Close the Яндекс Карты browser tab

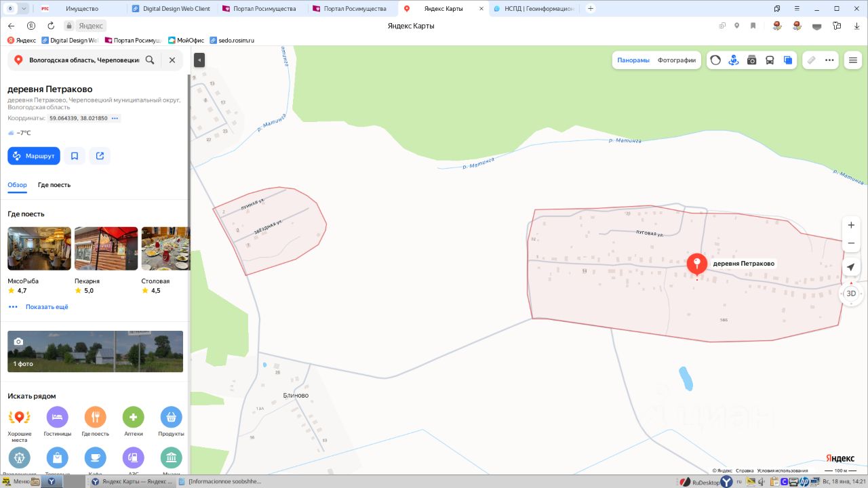click(481, 9)
